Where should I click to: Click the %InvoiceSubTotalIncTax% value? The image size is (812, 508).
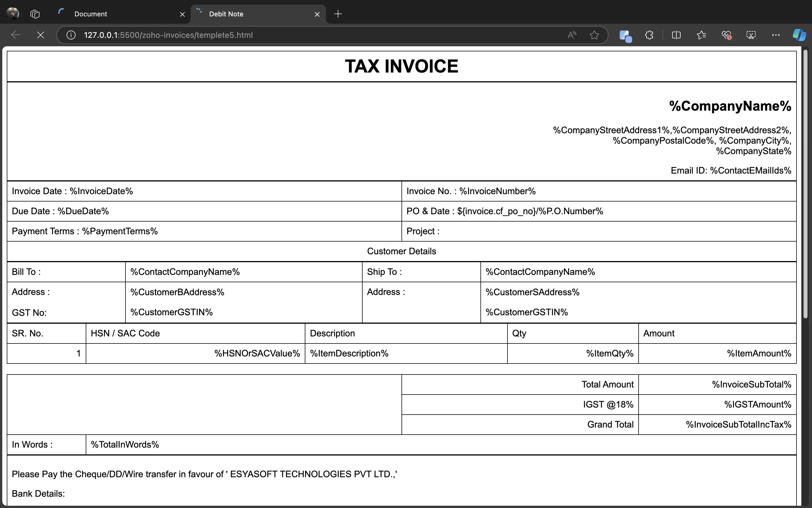tap(738, 425)
